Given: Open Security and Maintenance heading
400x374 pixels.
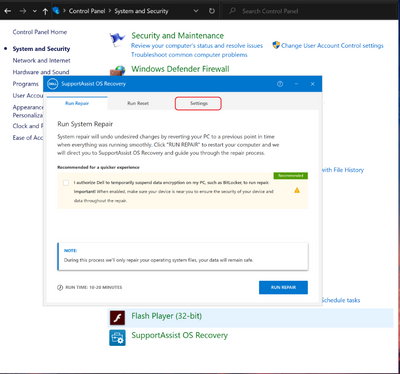Looking at the screenshot, I should click(x=177, y=36).
